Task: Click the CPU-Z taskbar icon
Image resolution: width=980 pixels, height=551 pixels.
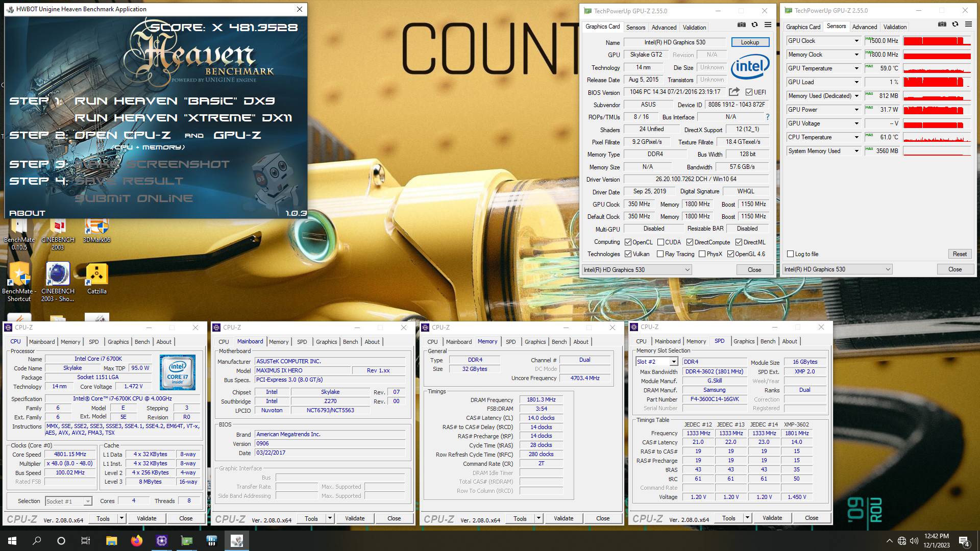Action: [x=162, y=541]
